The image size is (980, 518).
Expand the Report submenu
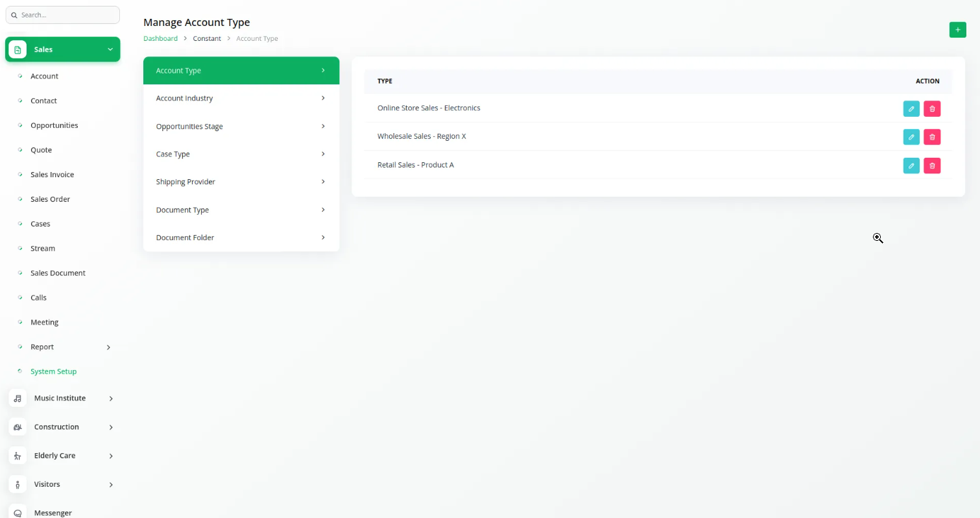(108, 347)
